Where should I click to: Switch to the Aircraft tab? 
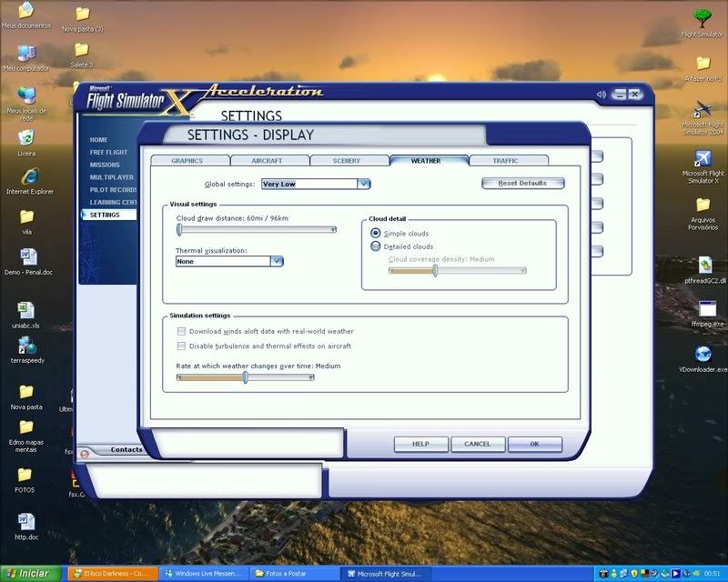pyautogui.click(x=267, y=161)
